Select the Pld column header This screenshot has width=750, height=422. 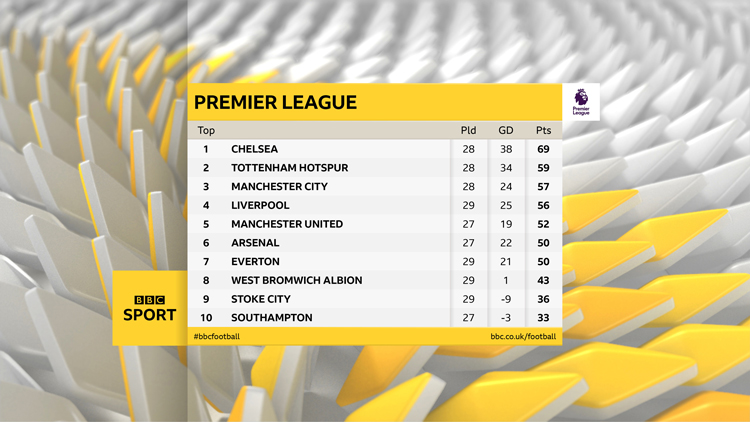tap(468, 130)
